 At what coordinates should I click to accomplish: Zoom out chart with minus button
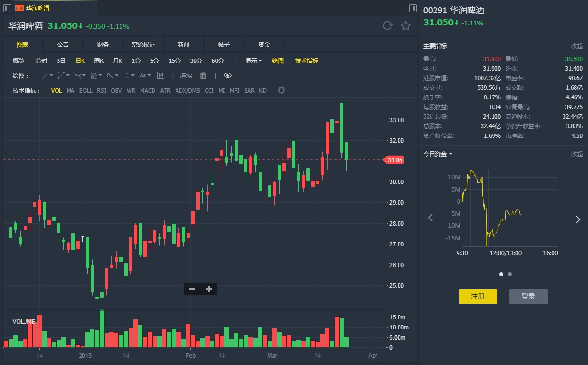pyautogui.click(x=192, y=289)
